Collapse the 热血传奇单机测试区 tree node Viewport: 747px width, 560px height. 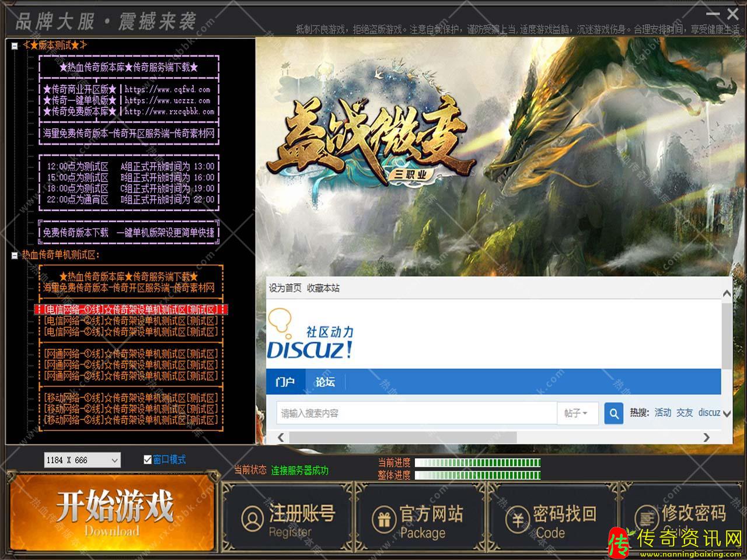[15, 255]
